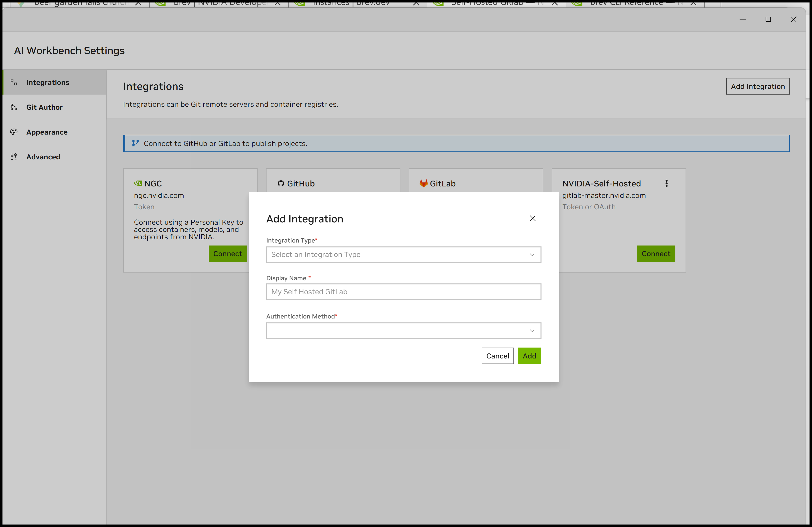Click the GitLab fox logo icon
The image size is (812, 527).
[424, 183]
